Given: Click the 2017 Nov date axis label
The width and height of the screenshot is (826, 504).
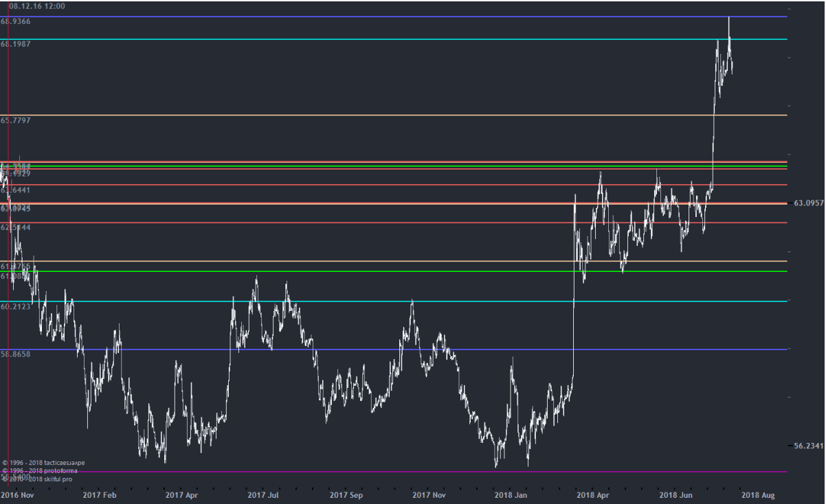Looking at the screenshot, I should pyautogui.click(x=429, y=494).
